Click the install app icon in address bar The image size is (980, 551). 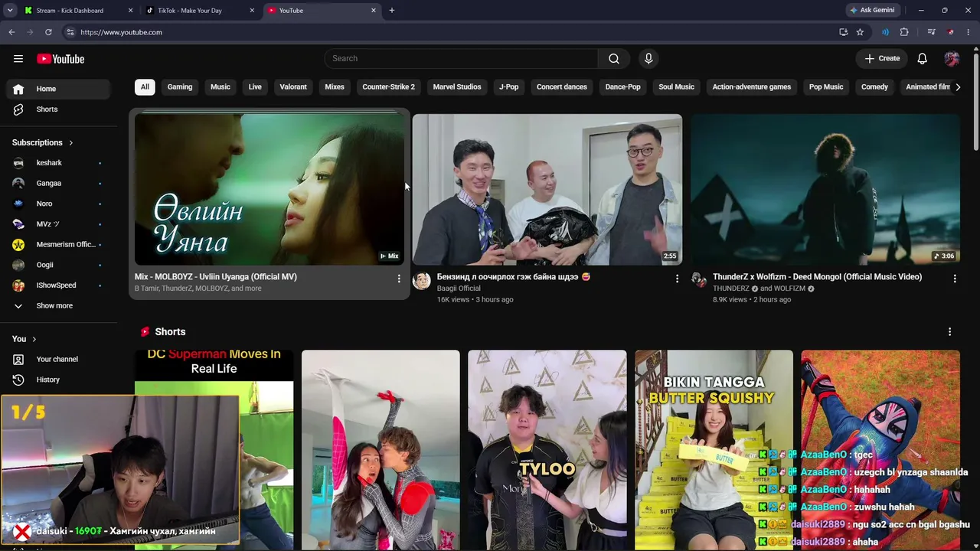[x=843, y=32]
